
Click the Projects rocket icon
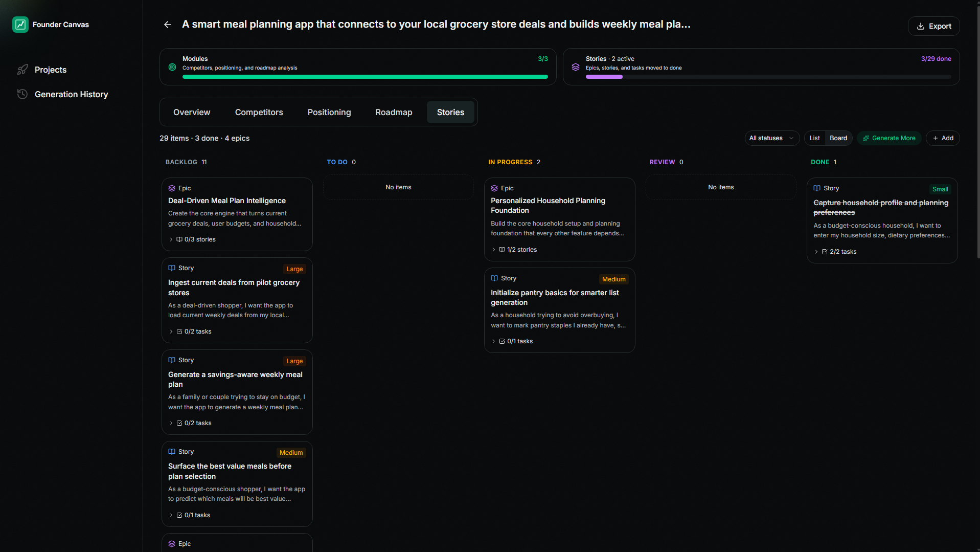22,70
